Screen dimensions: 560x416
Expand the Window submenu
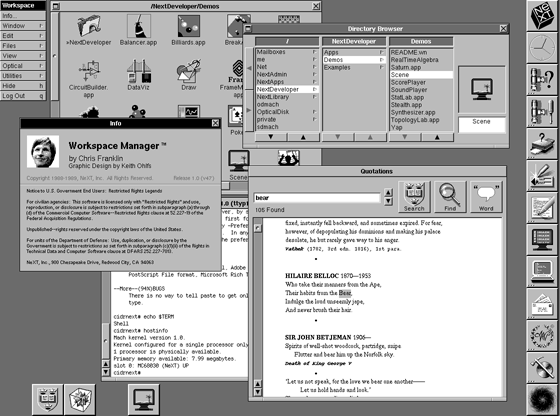[x=23, y=26]
